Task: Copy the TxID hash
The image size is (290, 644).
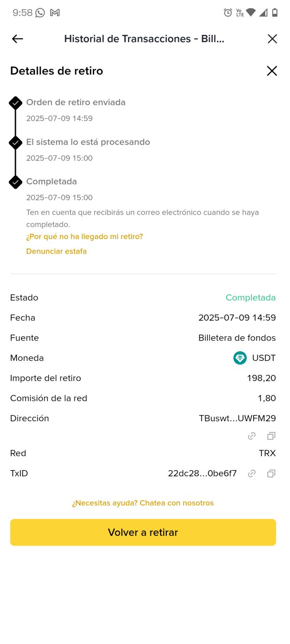Action: [271, 473]
